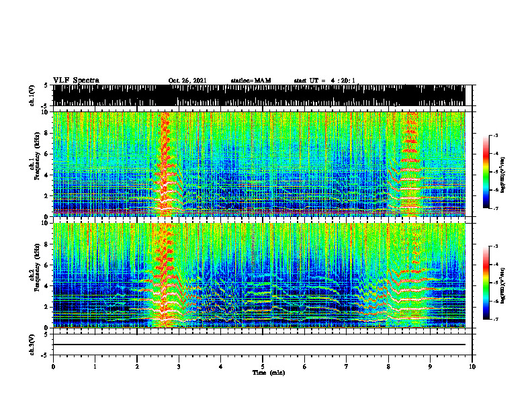Click the "station=MAM" label
Viewport: 532px width, 411px height.
point(251,81)
